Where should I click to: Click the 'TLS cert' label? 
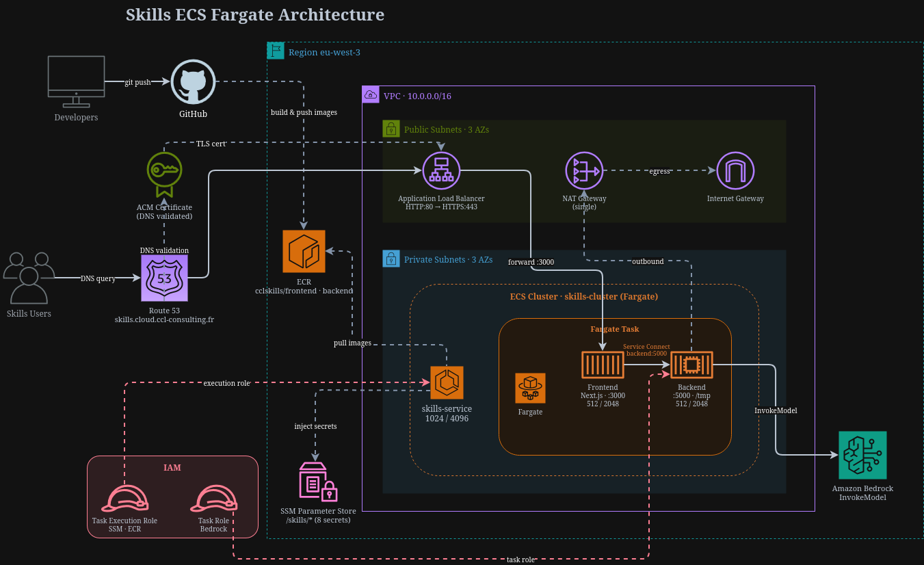pyautogui.click(x=211, y=144)
